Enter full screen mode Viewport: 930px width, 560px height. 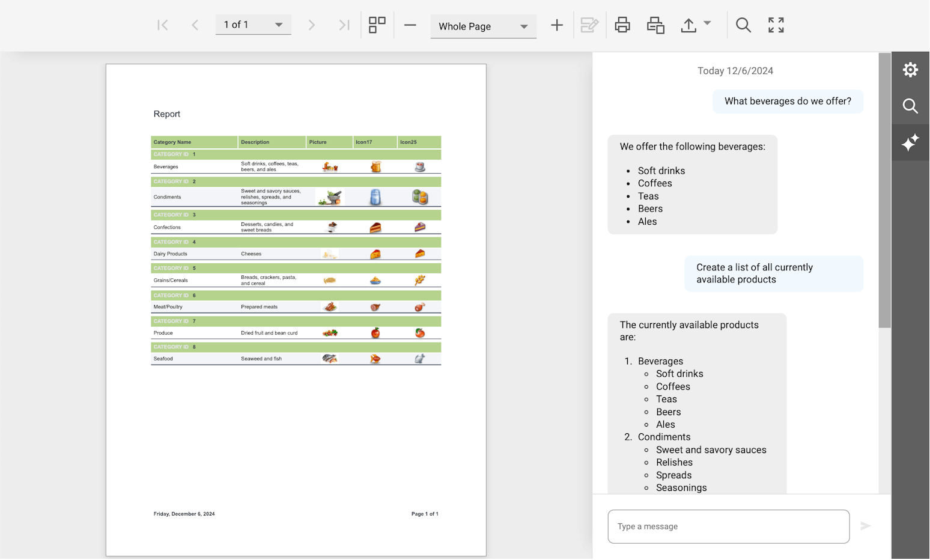[x=775, y=25]
